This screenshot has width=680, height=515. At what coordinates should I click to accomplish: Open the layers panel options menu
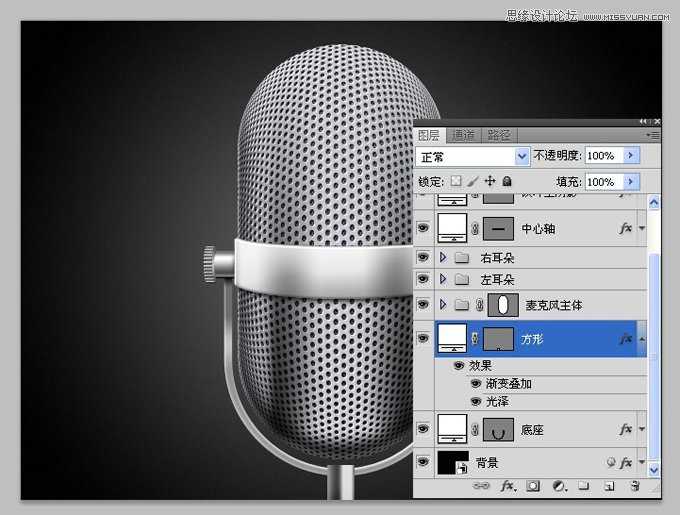[653, 135]
